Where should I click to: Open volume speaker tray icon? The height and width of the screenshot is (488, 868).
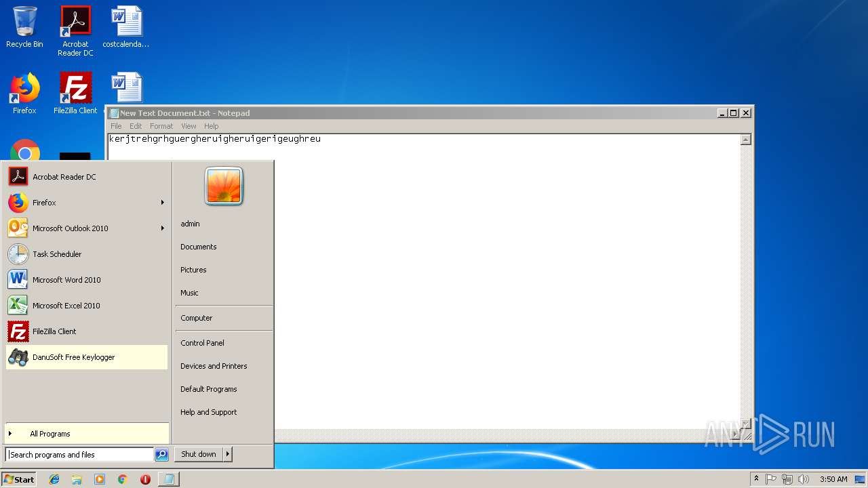point(804,479)
